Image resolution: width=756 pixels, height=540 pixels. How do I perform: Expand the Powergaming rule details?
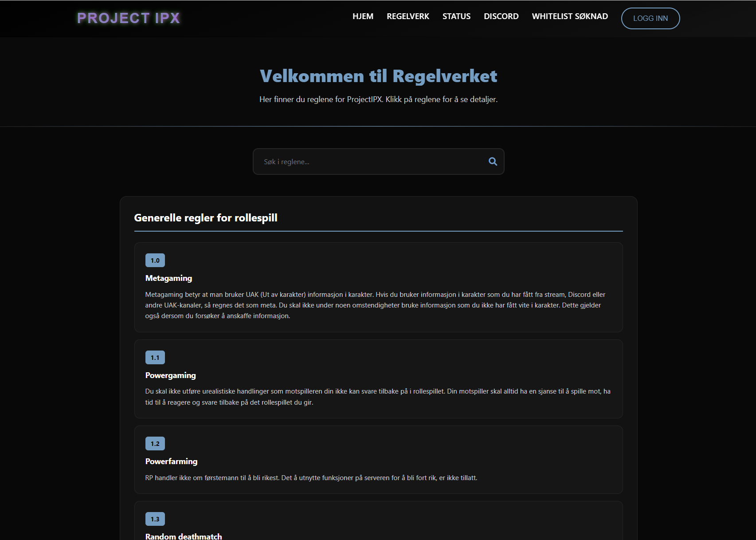pyautogui.click(x=170, y=375)
